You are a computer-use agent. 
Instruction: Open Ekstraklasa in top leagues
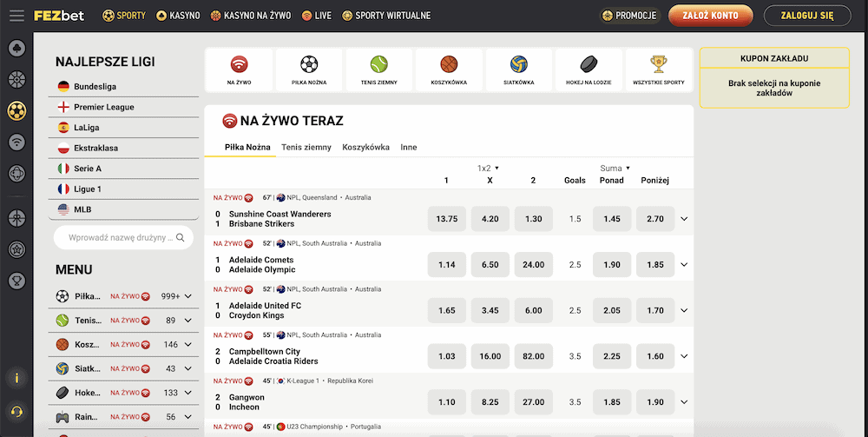tap(123, 148)
